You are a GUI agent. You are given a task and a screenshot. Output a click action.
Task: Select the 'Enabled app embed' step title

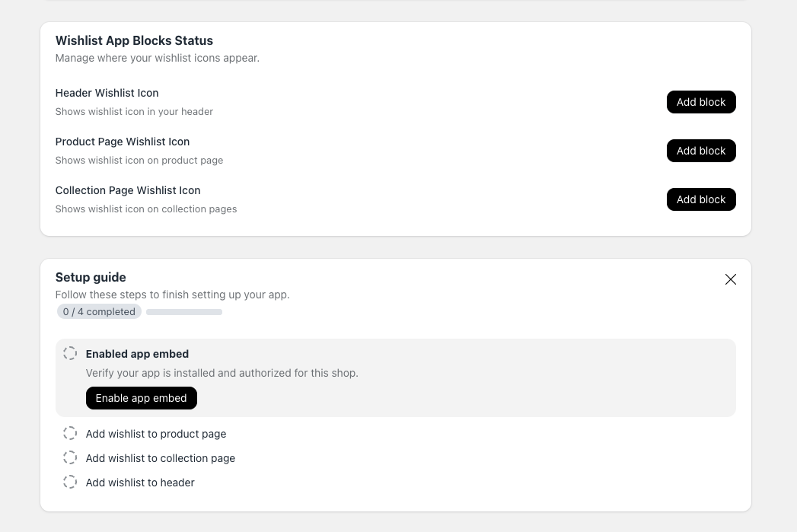click(x=137, y=354)
